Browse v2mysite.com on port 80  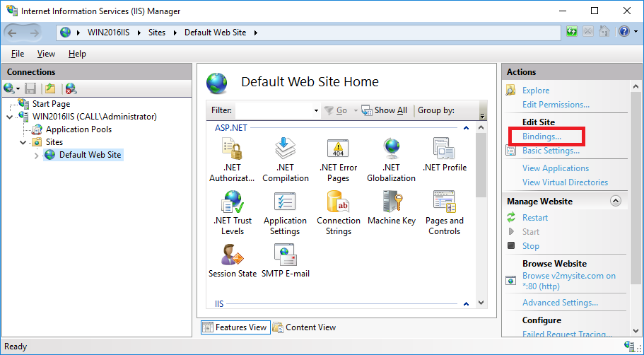tap(569, 281)
